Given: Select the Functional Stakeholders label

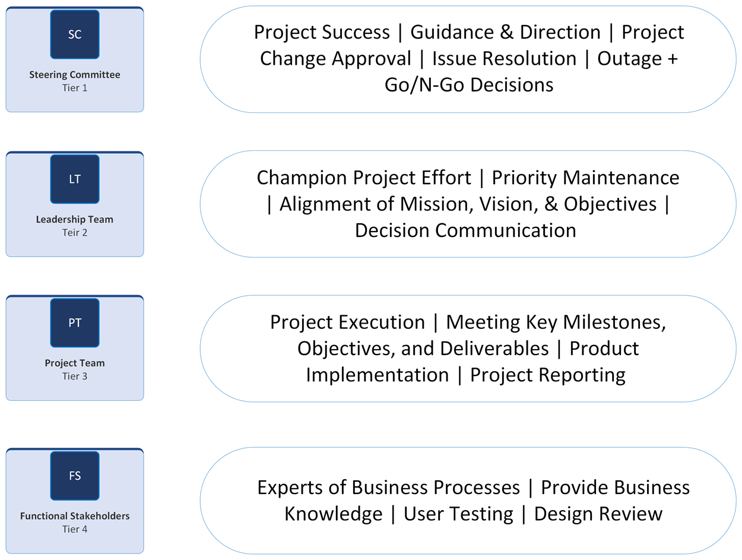Looking at the screenshot, I should tap(75, 516).
